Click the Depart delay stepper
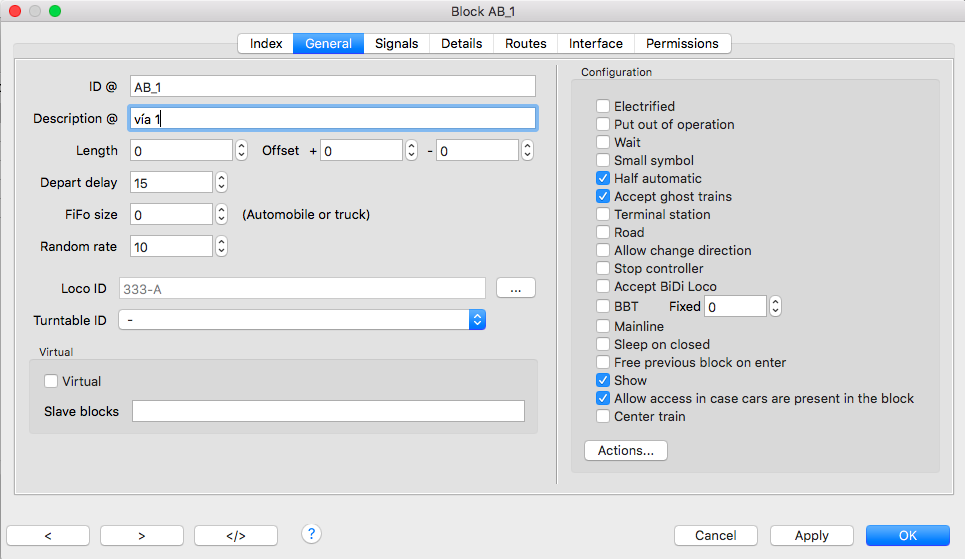This screenshot has height=559, width=965. [x=221, y=182]
